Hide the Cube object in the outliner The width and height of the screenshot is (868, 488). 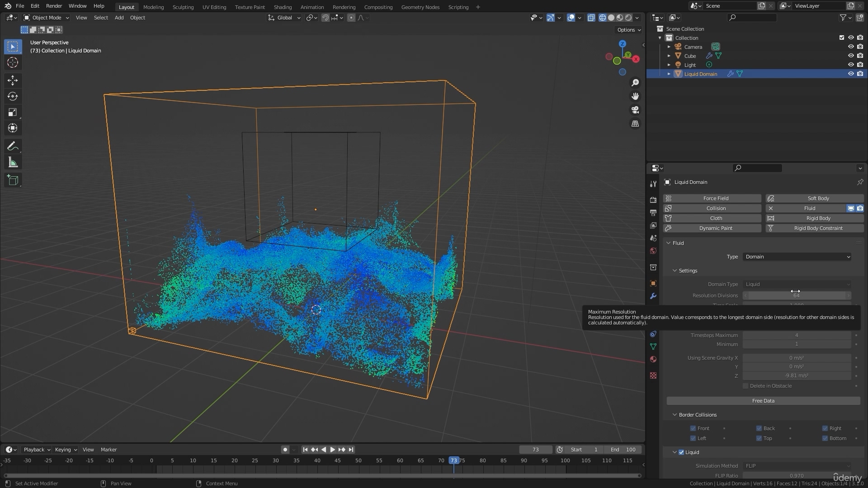851,56
